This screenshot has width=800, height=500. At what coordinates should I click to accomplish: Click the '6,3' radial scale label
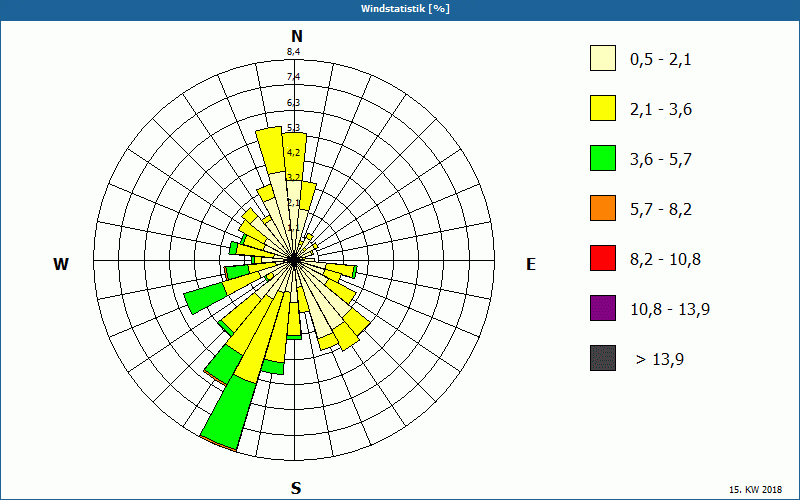[293, 103]
